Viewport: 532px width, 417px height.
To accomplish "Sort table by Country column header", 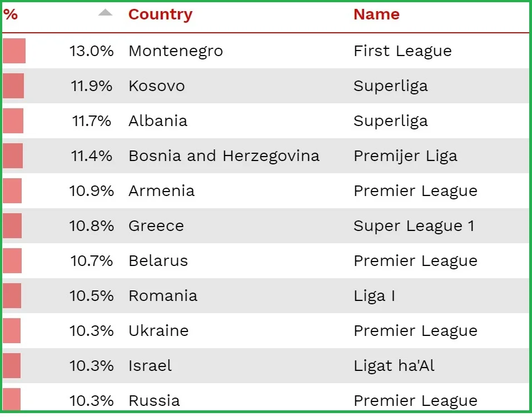I will (160, 14).
